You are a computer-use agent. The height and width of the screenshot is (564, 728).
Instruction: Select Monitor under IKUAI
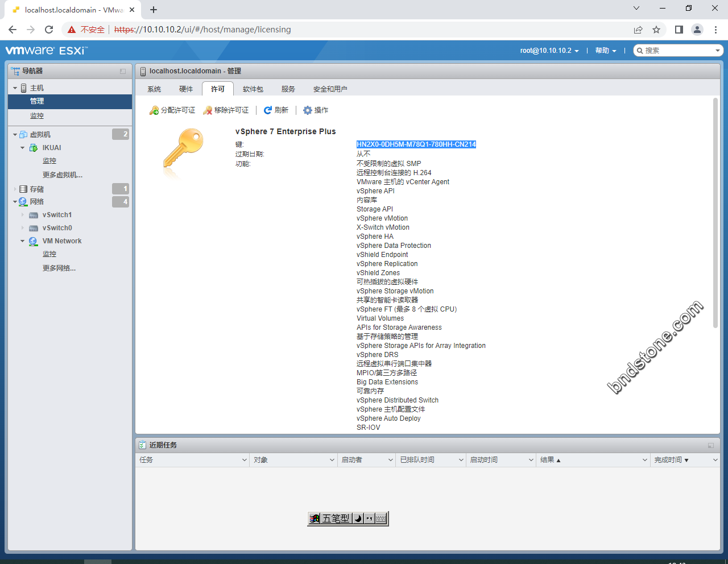click(x=49, y=161)
